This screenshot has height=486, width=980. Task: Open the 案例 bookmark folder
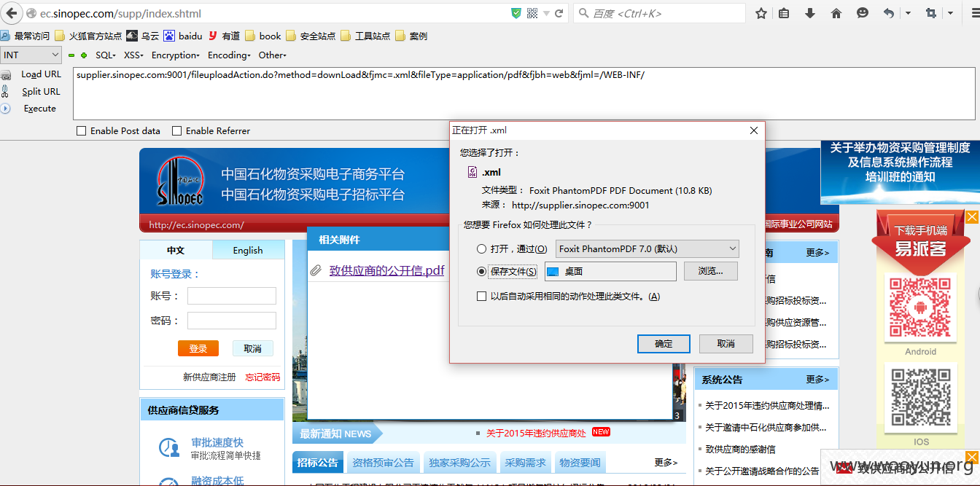[x=411, y=36]
